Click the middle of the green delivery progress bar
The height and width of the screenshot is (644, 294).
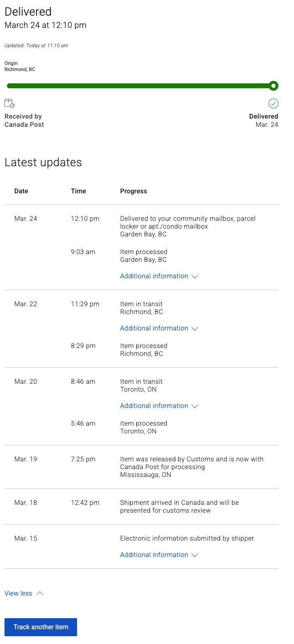[x=139, y=86]
